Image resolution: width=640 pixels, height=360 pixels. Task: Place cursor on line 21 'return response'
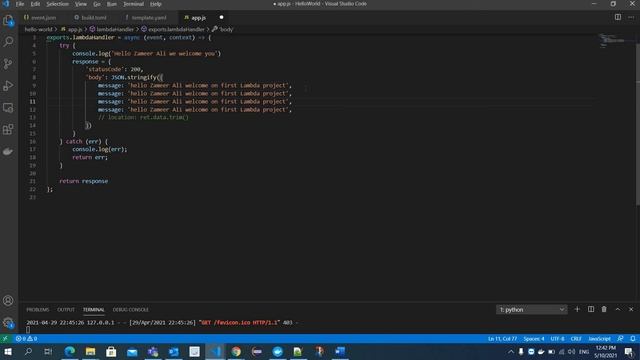coord(84,181)
